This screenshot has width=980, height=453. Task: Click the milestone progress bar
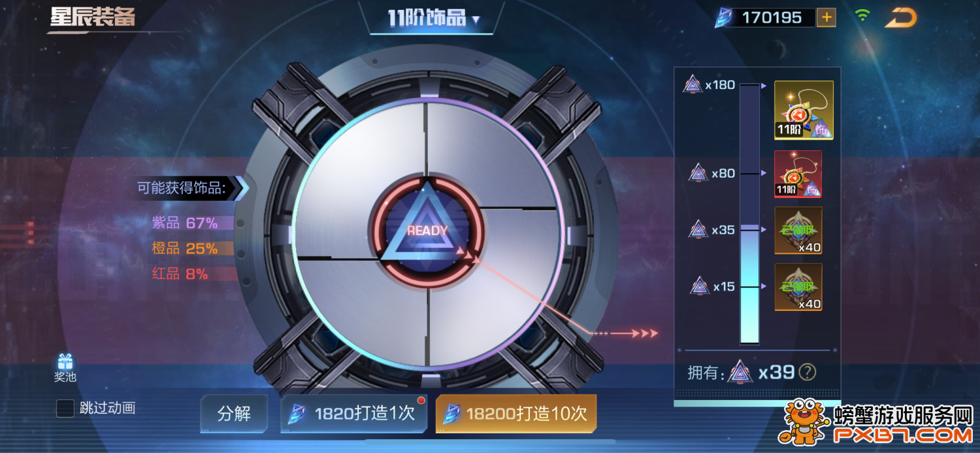click(x=749, y=212)
